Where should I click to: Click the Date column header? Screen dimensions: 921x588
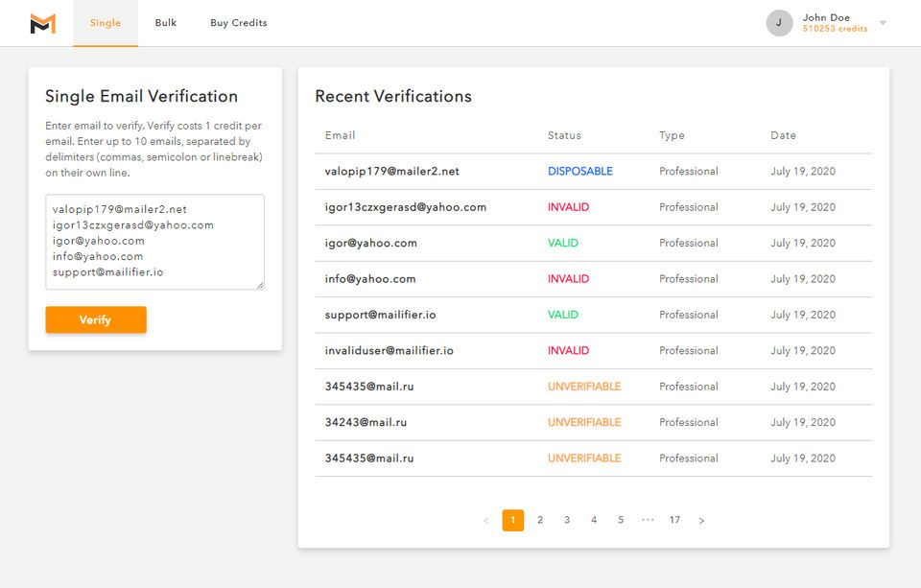(783, 135)
